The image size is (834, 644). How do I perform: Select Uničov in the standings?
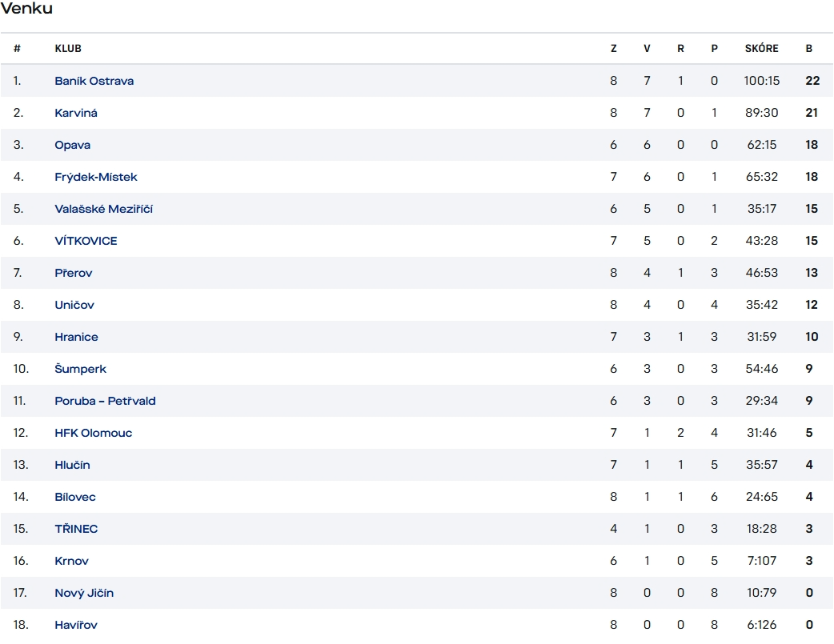74,305
